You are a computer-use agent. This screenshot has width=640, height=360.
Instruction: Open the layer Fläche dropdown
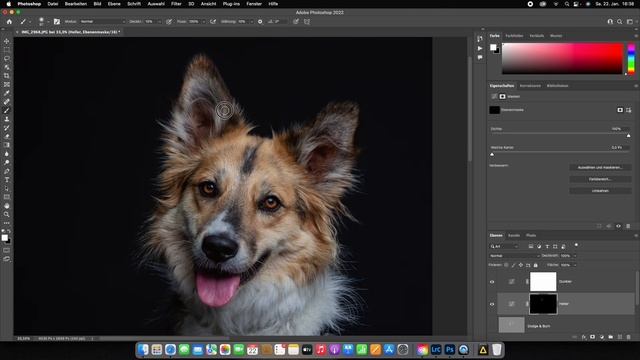point(575,265)
